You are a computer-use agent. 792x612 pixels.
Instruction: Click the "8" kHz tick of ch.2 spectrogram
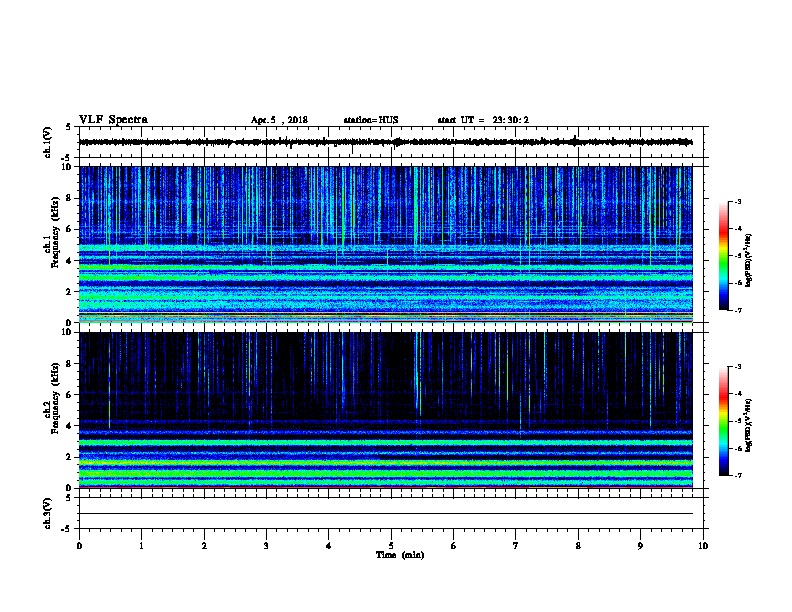pyautogui.click(x=70, y=364)
